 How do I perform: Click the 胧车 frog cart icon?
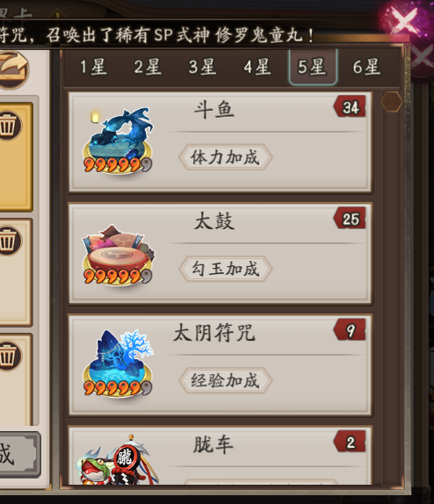pyautogui.click(x=118, y=459)
